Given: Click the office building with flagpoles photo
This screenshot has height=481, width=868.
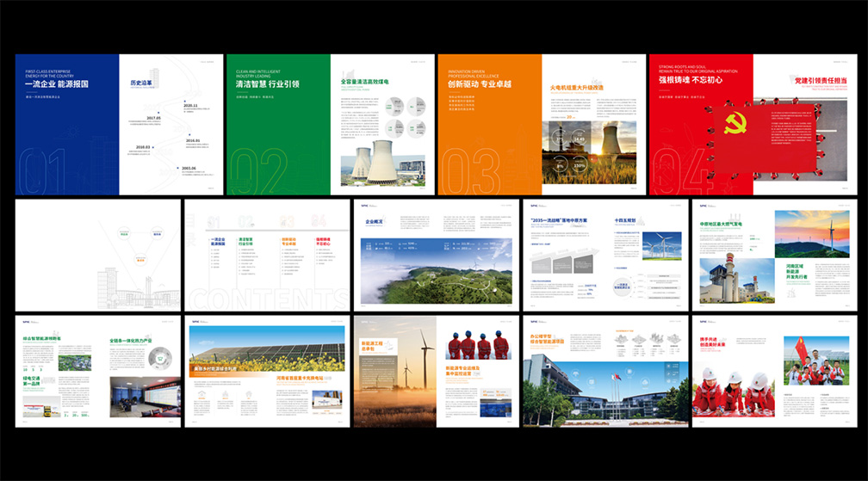Looking at the screenshot, I should pyautogui.click(x=605, y=393).
